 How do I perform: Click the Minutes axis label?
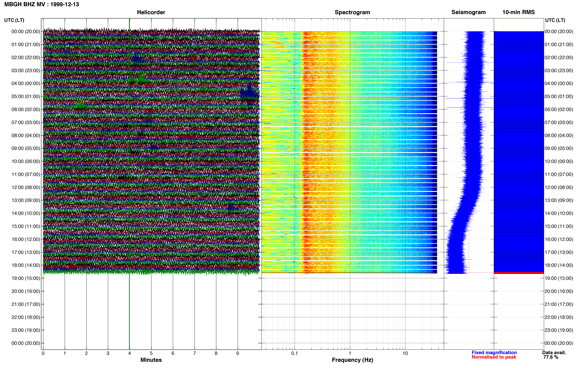[x=151, y=360]
